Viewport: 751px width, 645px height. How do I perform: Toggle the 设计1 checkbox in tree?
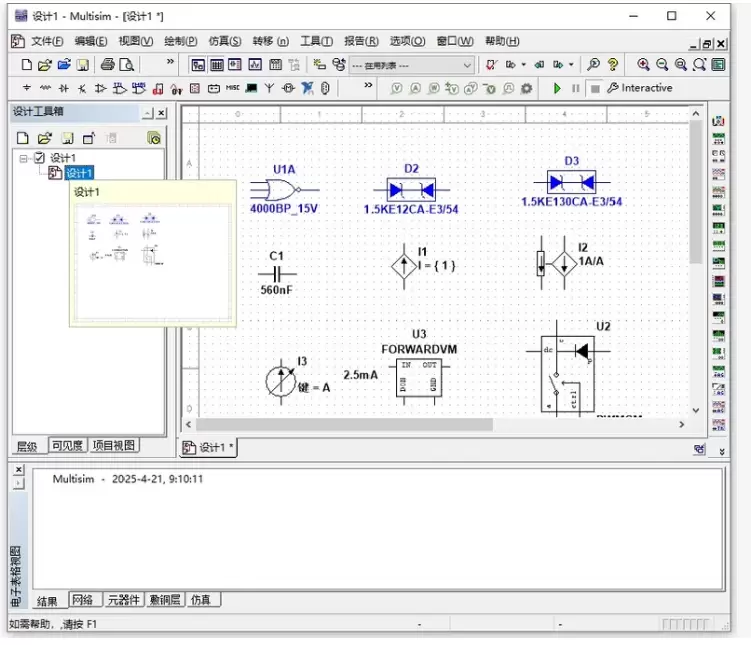tap(40, 158)
